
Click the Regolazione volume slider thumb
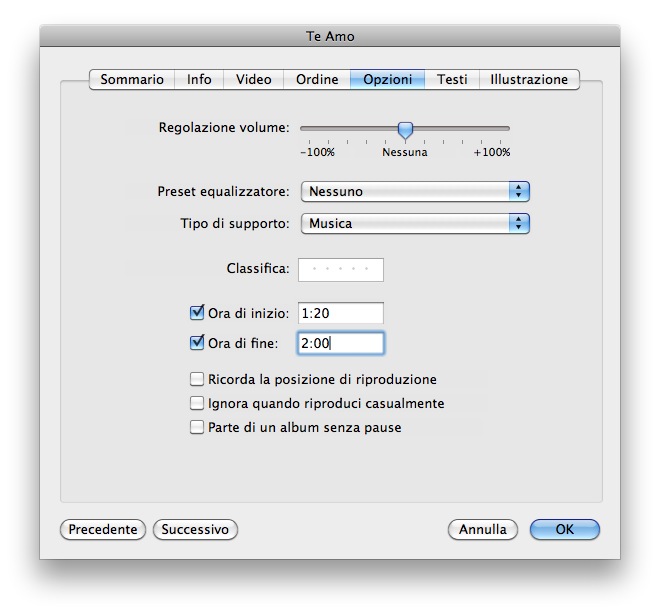pos(405,129)
